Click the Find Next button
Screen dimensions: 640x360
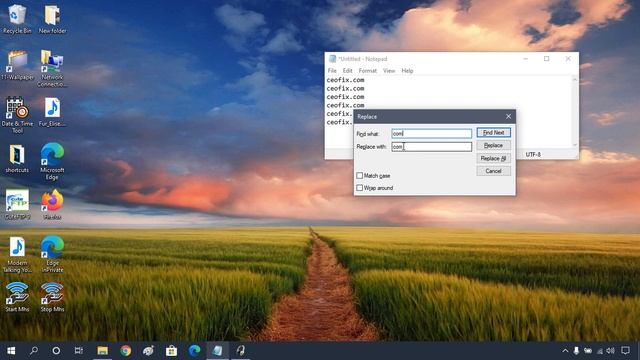pyautogui.click(x=493, y=132)
